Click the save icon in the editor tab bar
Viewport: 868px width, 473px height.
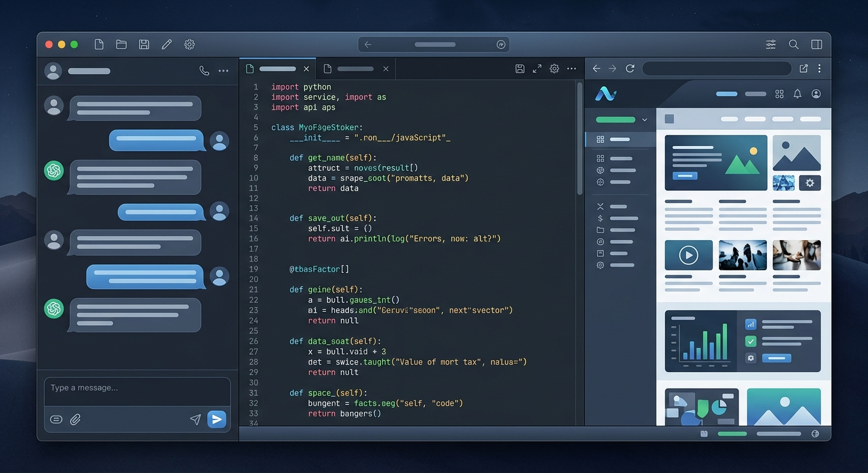[520, 69]
